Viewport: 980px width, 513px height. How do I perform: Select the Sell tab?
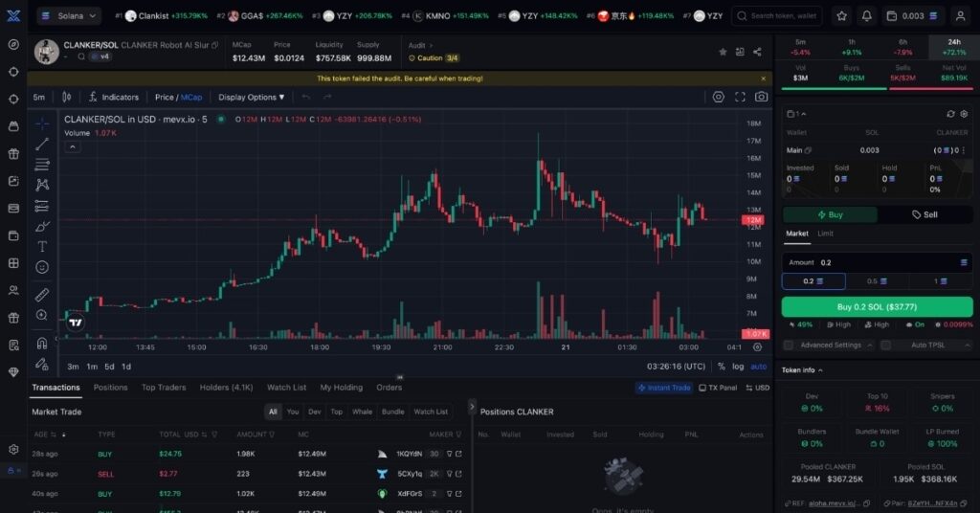pos(925,214)
